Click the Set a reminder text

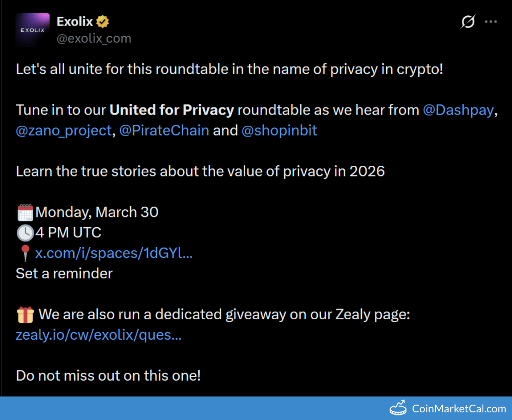pos(64,273)
